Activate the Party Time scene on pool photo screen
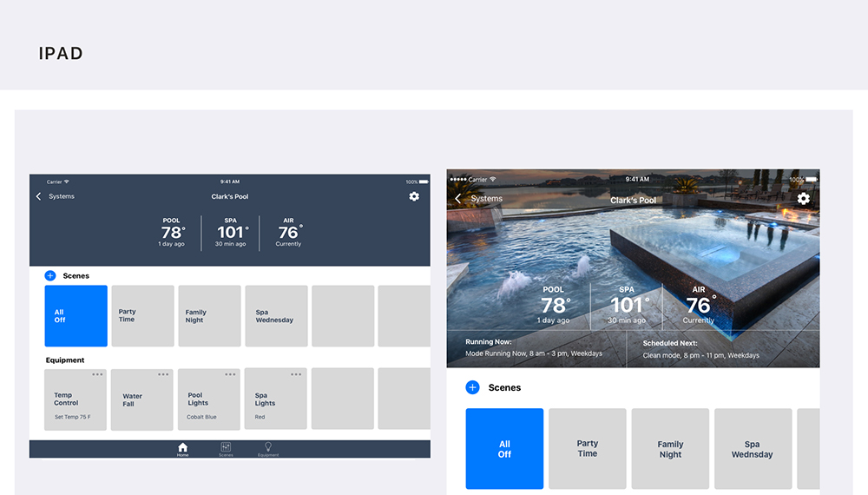The width and height of the screenshot is (868, 495). click(588, 448)
